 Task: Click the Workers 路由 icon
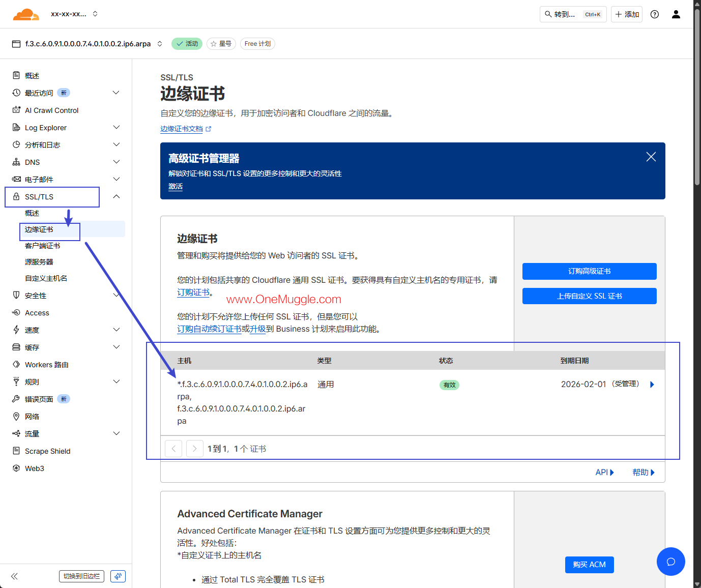[x=16, y=364]
